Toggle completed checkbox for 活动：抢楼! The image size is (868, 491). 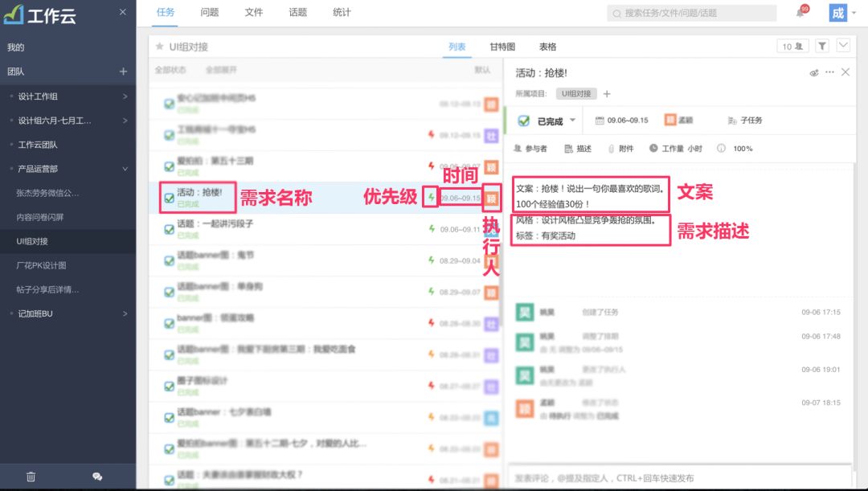pyautogui.click(x=170, y=198)
